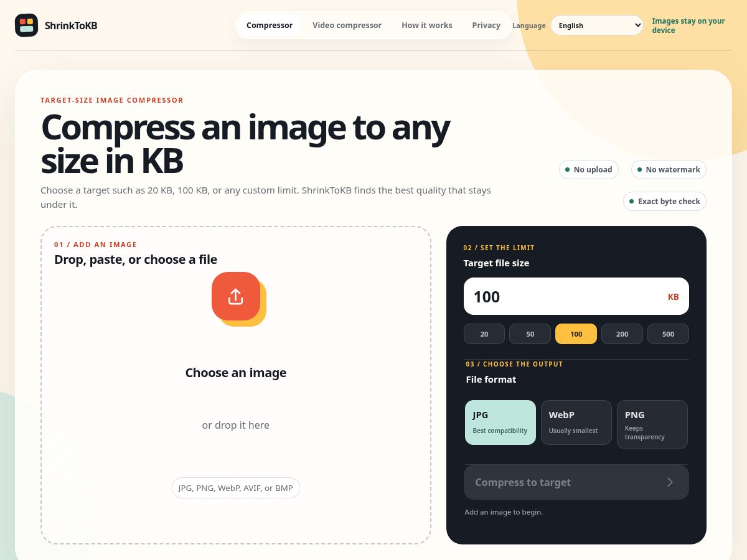This screenshot has width=747, height=560.
Task: Expand the English language dropdown
Action: pos(597,26)
